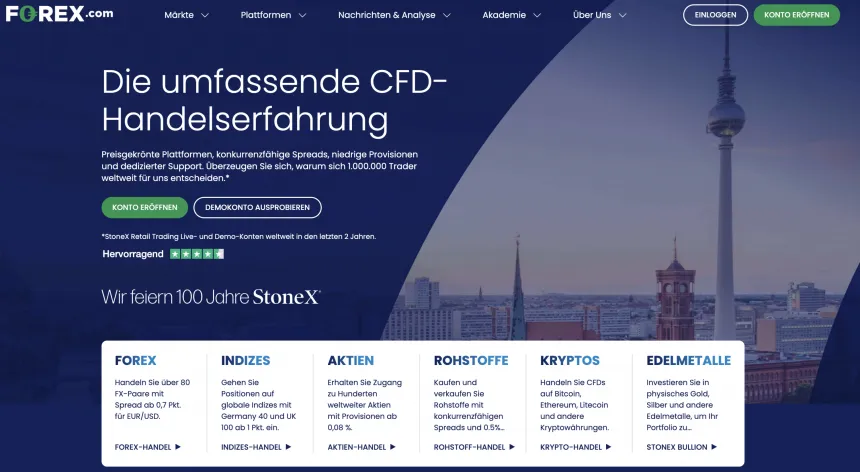Expand the Märkte chevron
The image size is (860, 472).
[x=205, y=15]
